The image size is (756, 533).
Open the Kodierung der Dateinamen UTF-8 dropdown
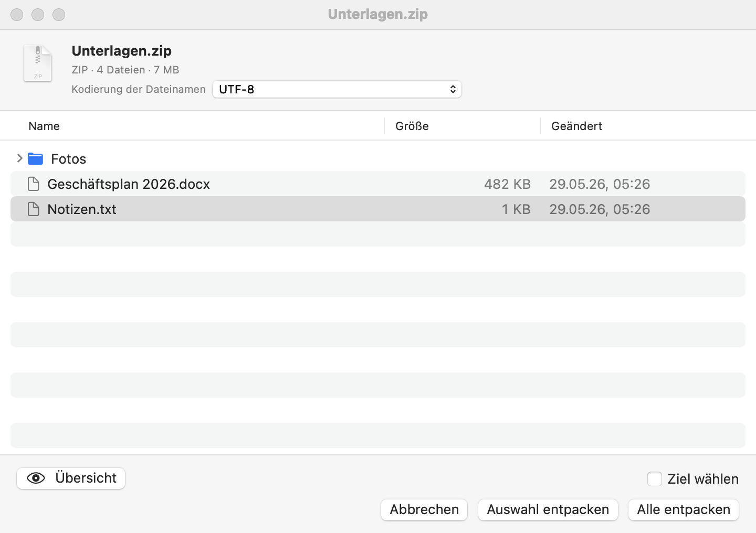point(337,89)
